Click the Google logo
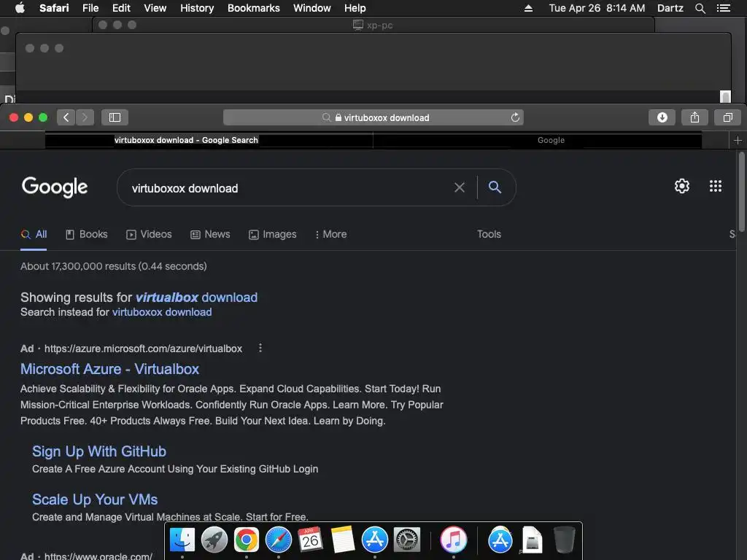The width and height of the screenshot is (747, 560). 54,187
